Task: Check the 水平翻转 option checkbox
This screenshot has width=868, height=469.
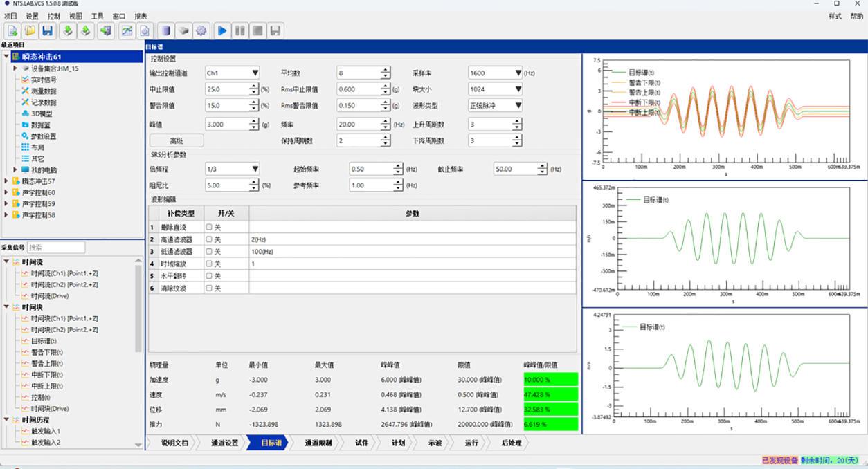Action: coord(209,276)
